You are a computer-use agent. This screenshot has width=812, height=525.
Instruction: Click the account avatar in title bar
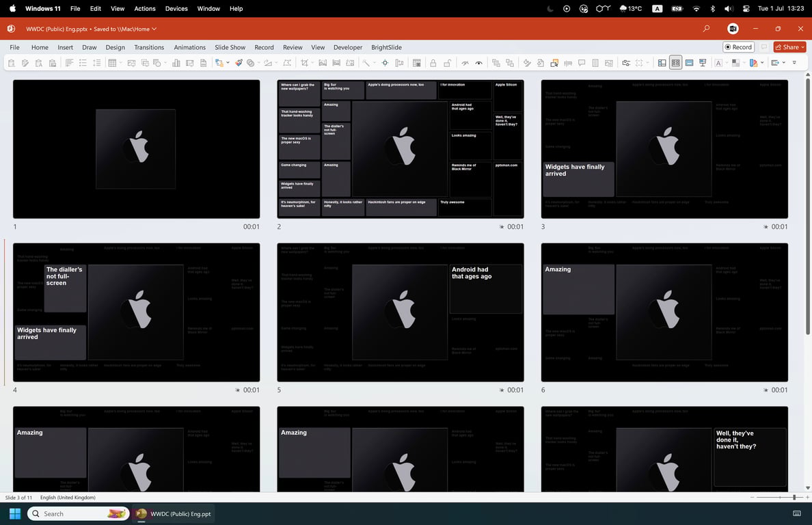tap(733, 29)
